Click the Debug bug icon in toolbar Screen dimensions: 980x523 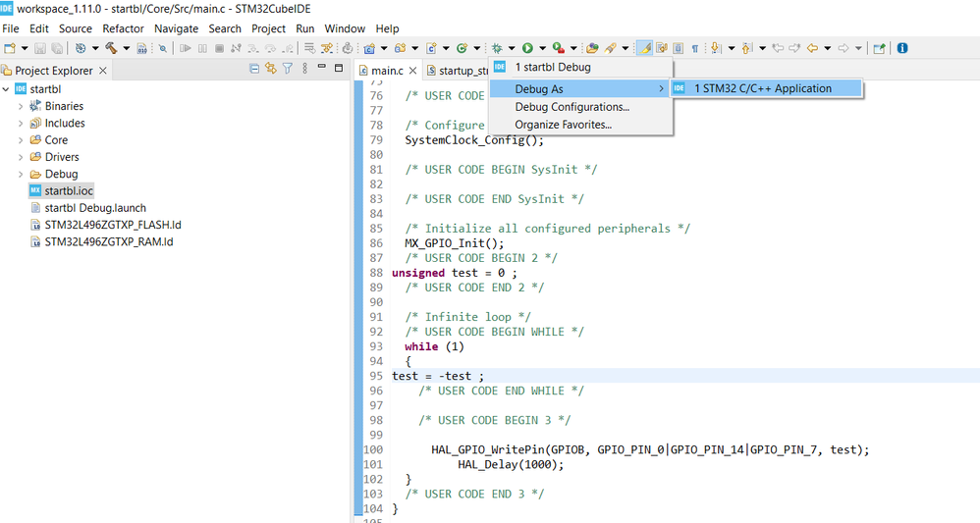(497, 48)
